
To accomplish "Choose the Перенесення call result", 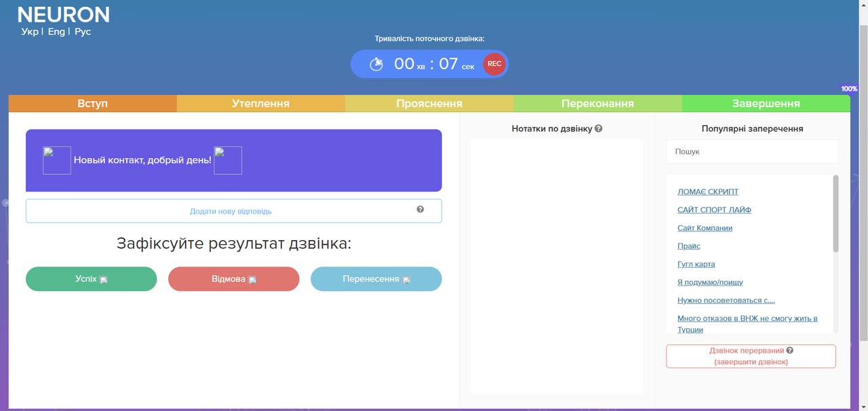I will pyautogui.click(x=376, y=279).
